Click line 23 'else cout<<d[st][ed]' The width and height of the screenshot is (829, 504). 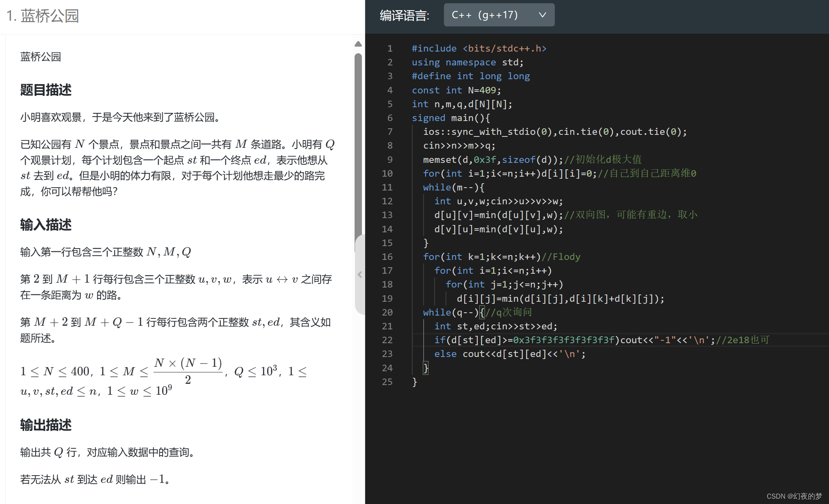click(510, 354)
